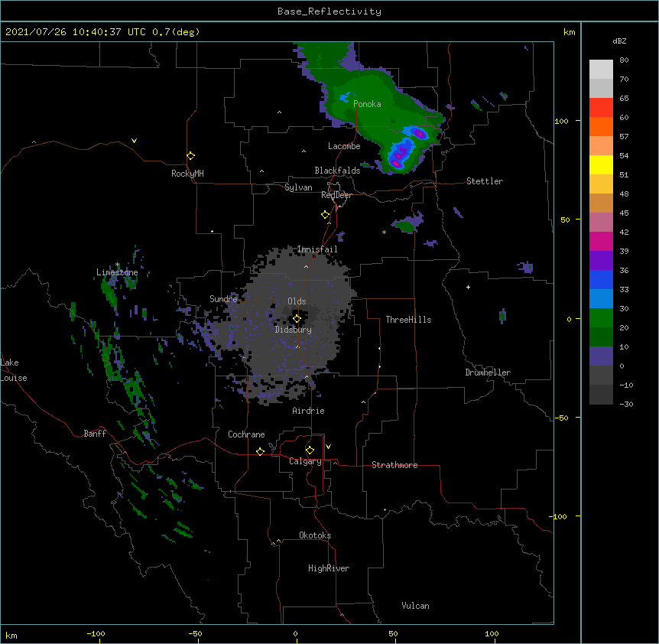Click the Sylvan label

(x=298, y=187)
